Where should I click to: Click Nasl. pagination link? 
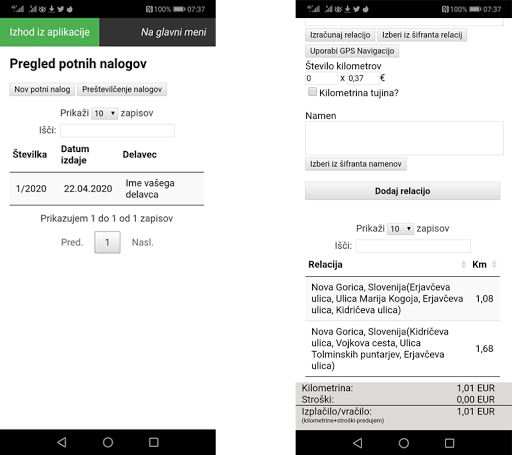coord(143,242)
